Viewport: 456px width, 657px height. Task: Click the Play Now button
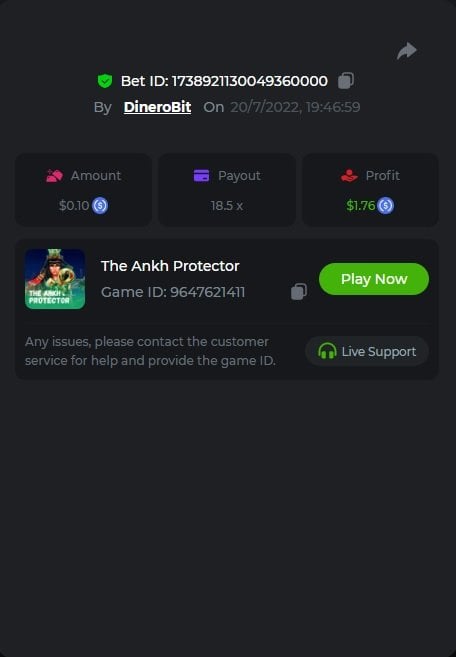click(x=374, y=279)
